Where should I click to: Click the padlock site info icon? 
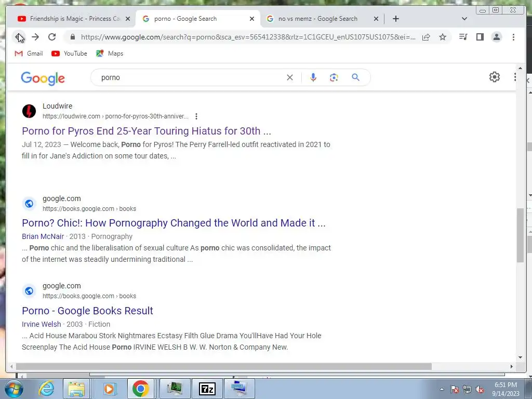72,37
